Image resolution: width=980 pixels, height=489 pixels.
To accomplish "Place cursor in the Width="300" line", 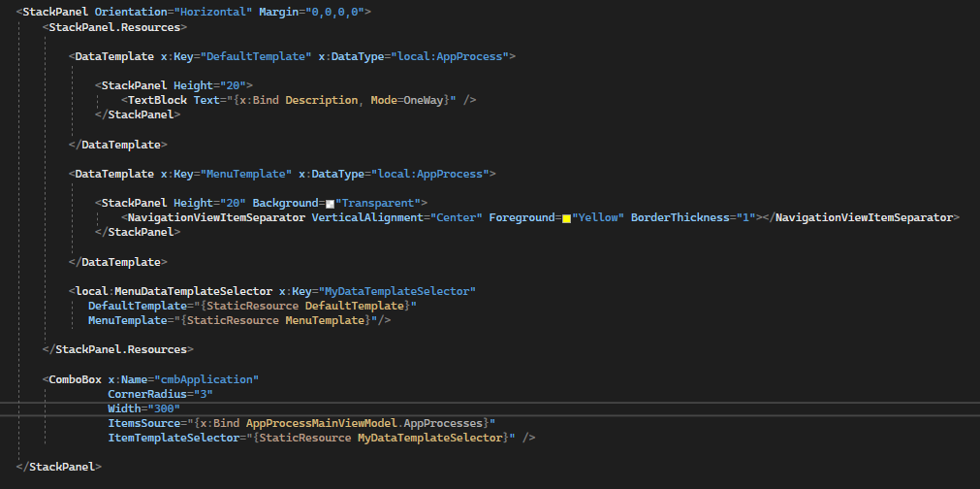I will (x=144, y=409).
